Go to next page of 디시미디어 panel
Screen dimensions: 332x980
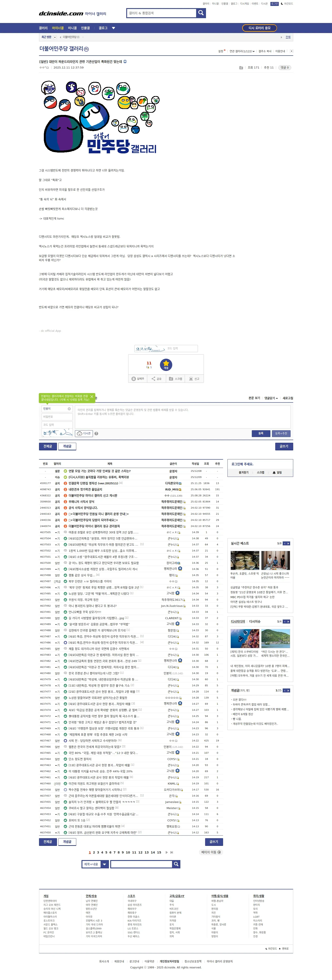pyautogui.click(x=288, y=622)
